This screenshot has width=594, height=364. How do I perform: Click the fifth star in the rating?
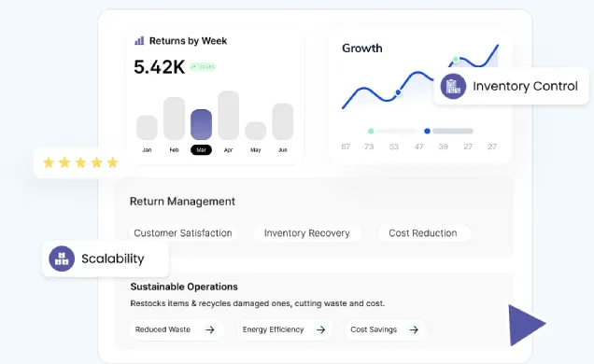pyautogui.click(x=112, y=162)
